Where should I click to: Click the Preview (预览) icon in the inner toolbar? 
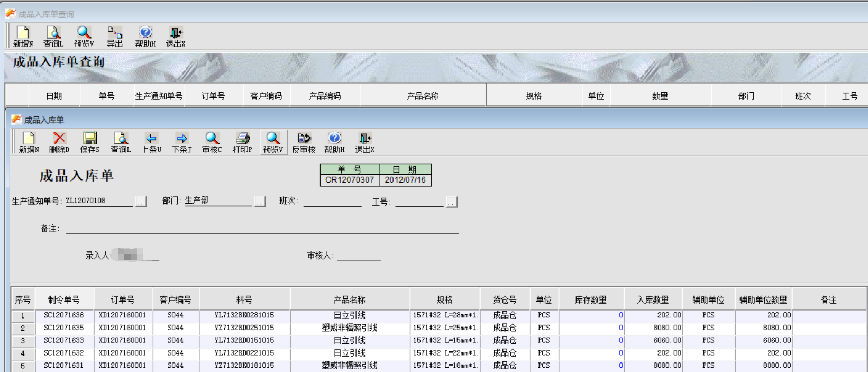click(x=273, y=142)
